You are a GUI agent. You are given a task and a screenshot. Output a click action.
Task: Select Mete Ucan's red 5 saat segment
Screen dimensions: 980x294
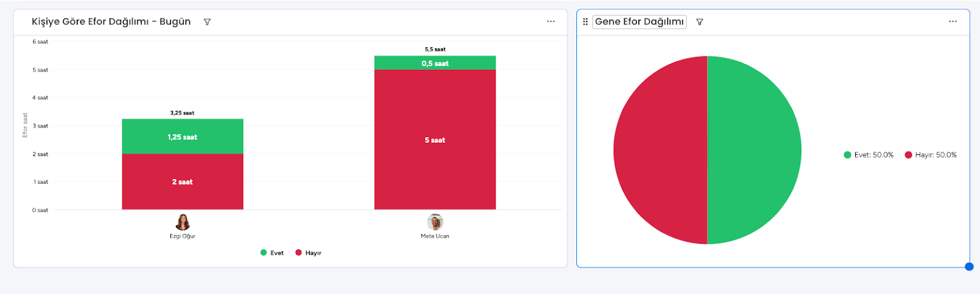click(x=435, y=140)
